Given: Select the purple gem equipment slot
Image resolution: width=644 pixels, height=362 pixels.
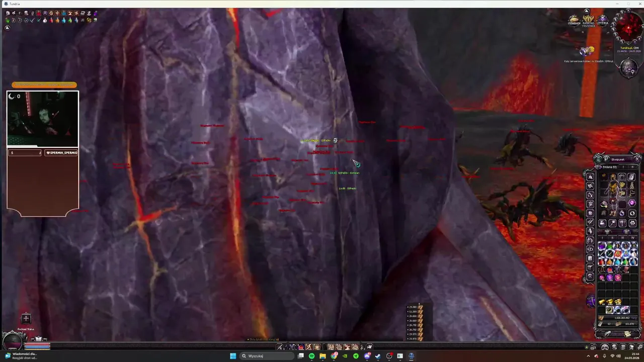Looking at the screenshot, I should tap(632, 203).
